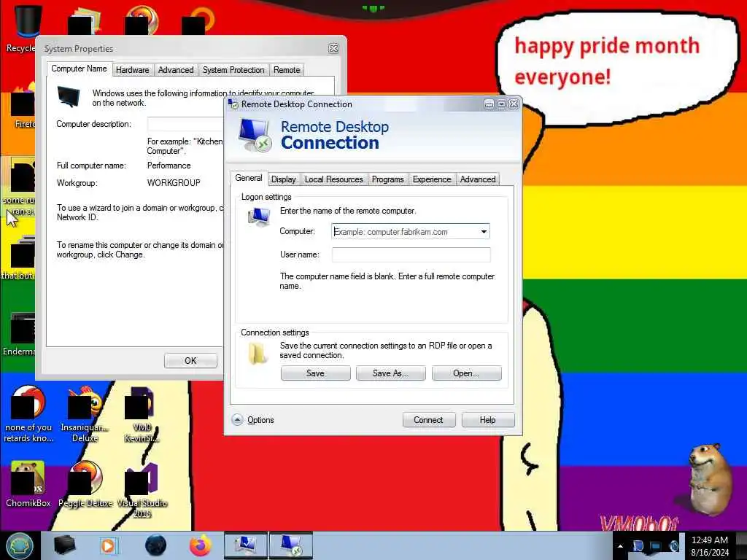Open System Protection tab in System Properties
Screen dimensions: 747x560
click(233, 70)
